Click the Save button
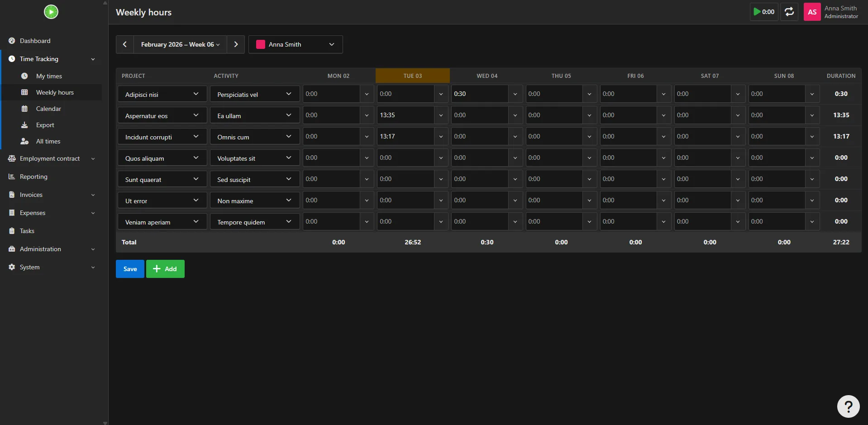Viewport: 868px width, 425px height. point(130,269)
